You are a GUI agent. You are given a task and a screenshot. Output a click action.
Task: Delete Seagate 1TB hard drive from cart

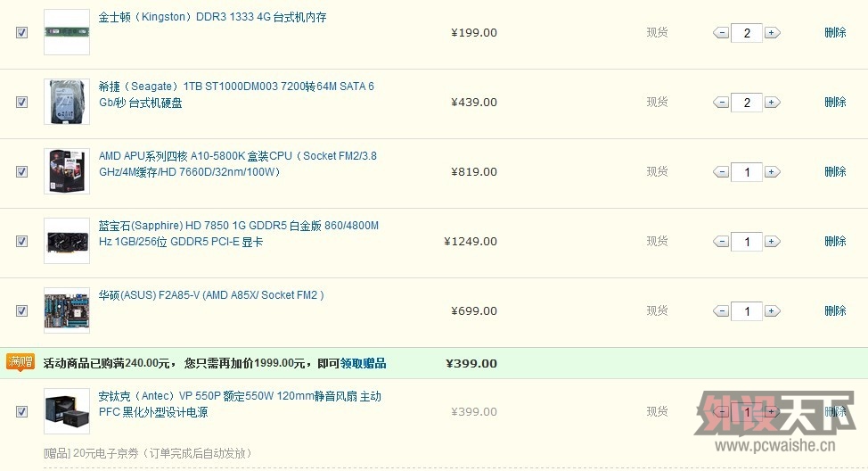835,102
